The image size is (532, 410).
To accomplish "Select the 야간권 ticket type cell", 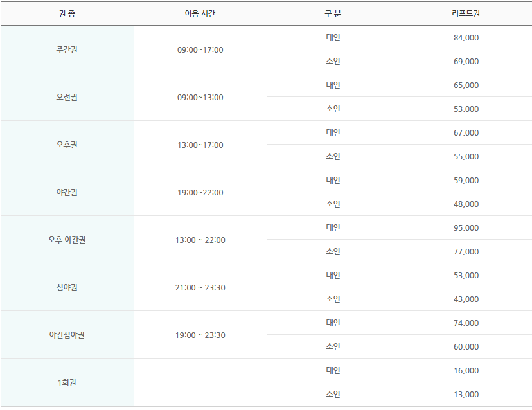I will click(x=67, y=192).
